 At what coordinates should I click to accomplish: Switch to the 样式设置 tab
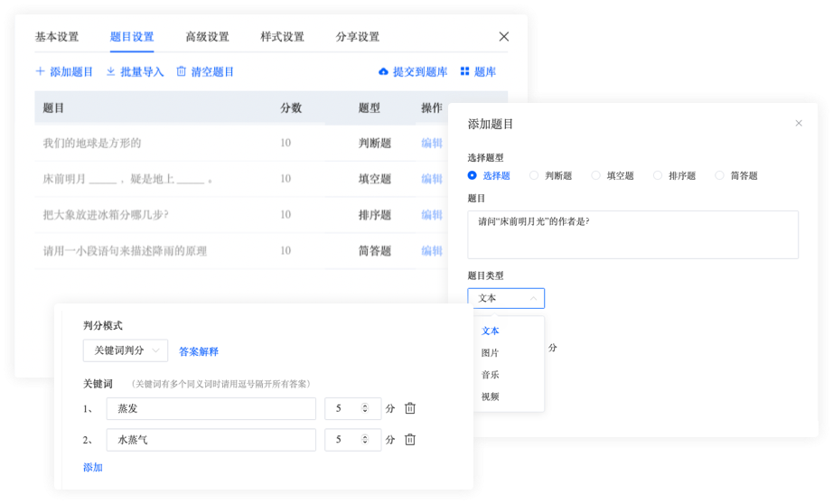pyautogui.click(x=282, y=37)
